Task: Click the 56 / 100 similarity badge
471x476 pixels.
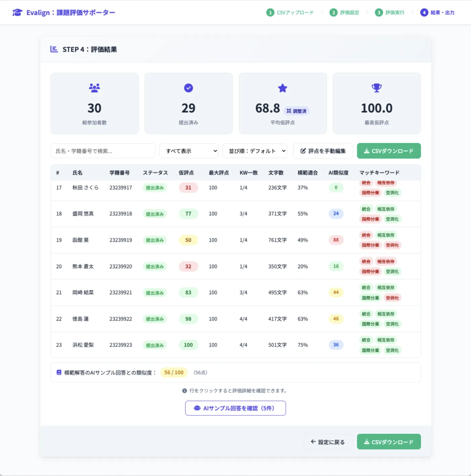Action: coord(174,372)
